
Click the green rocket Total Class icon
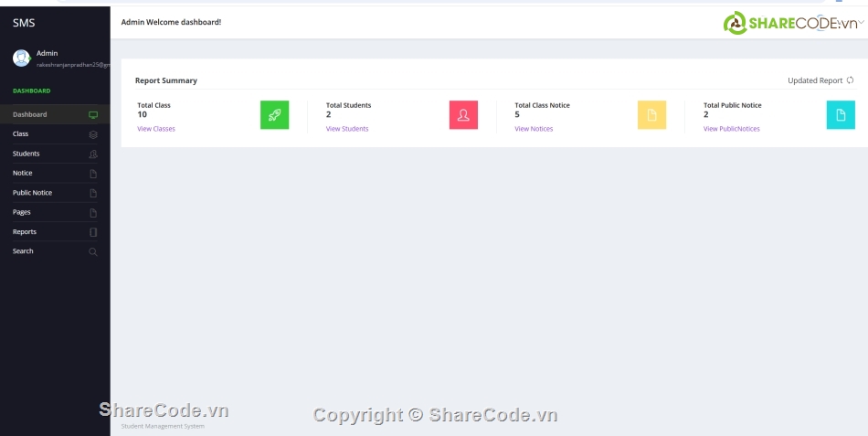coord(274,114)
